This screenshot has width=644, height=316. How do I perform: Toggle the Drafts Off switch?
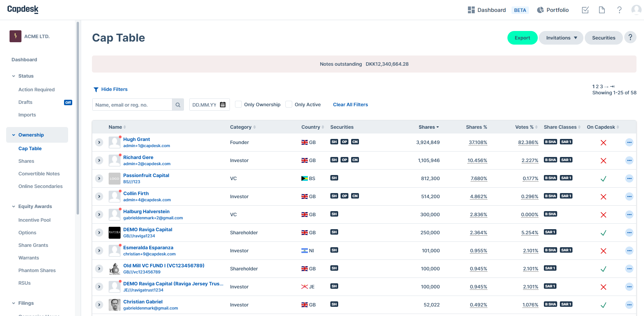[68, 102]
